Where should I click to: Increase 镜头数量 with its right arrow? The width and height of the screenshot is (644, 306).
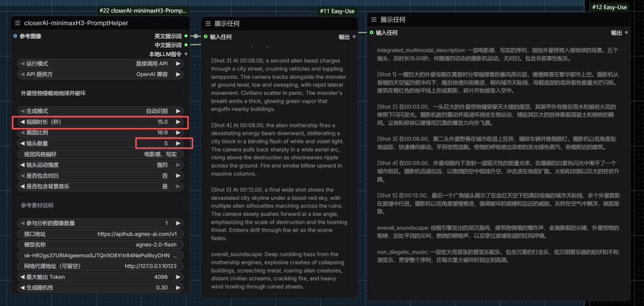pyautogui.click(x=178, y=143)
